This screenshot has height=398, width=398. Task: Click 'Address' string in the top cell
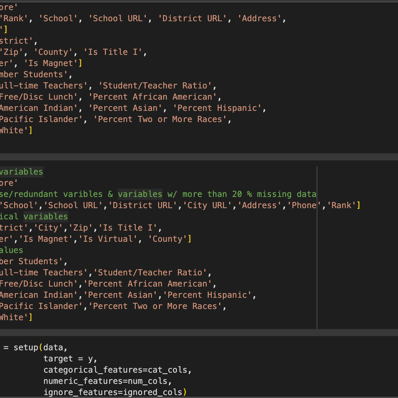259,18
